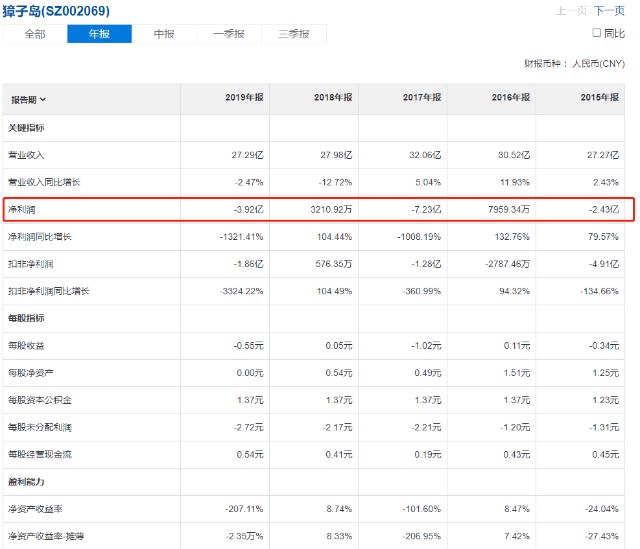Switch to the 一季报 tab
Image resolution: width=640 pixels, height=549 pixels.
tap(229, 34)
